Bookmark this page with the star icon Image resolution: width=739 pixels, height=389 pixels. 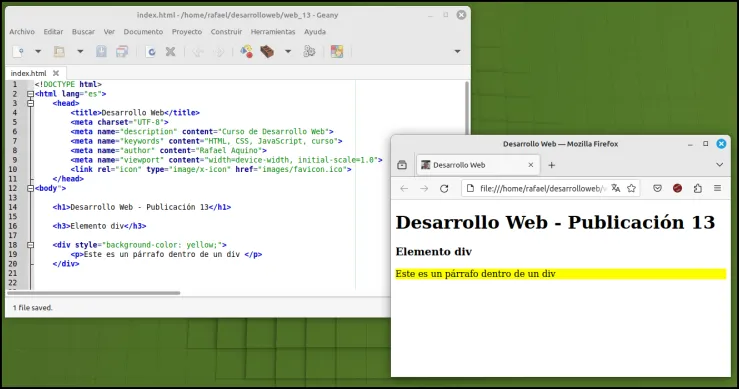coord(632,189)
